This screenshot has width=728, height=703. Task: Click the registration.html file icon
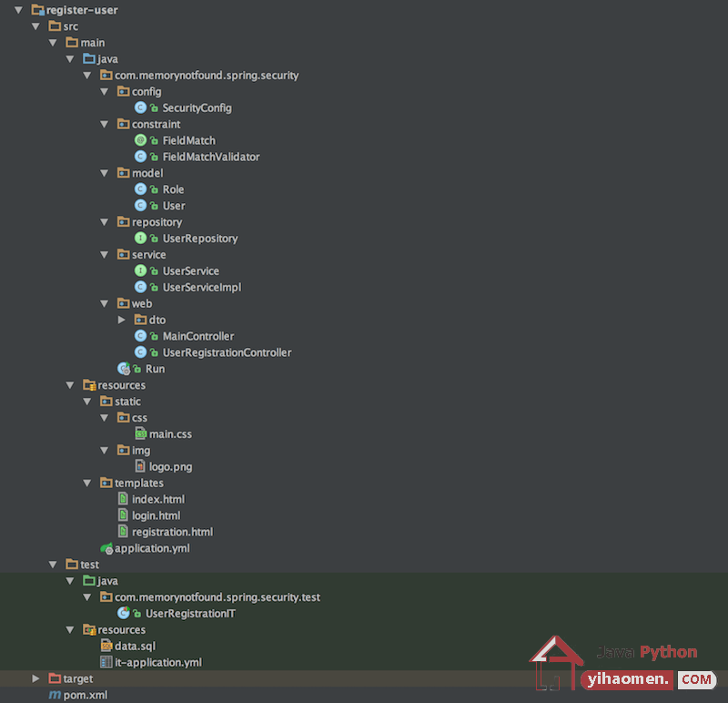click(x=123, y=532)
